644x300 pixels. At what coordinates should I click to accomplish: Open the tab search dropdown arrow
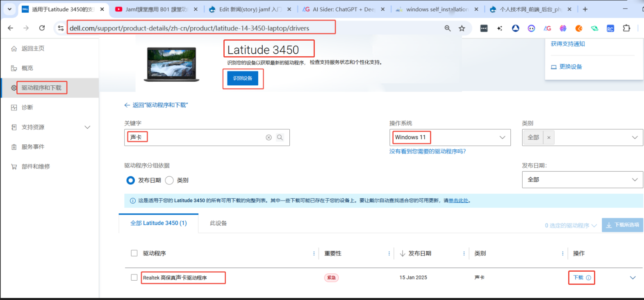click(9, 9)
